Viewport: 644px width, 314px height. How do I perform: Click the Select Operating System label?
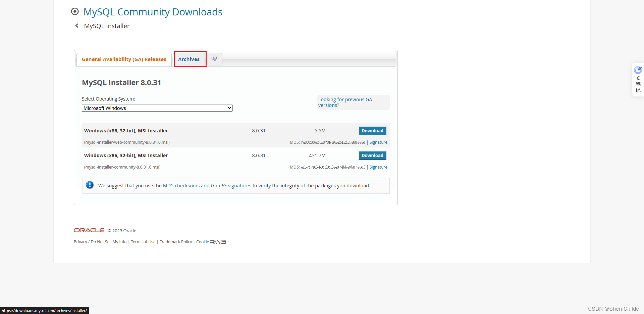108,99
